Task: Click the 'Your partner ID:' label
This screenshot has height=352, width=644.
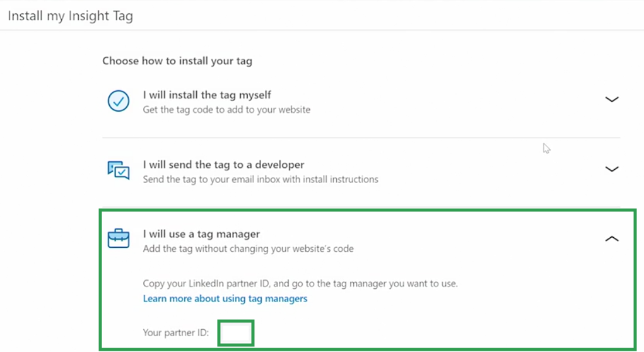Action: (x=176, y=332)
